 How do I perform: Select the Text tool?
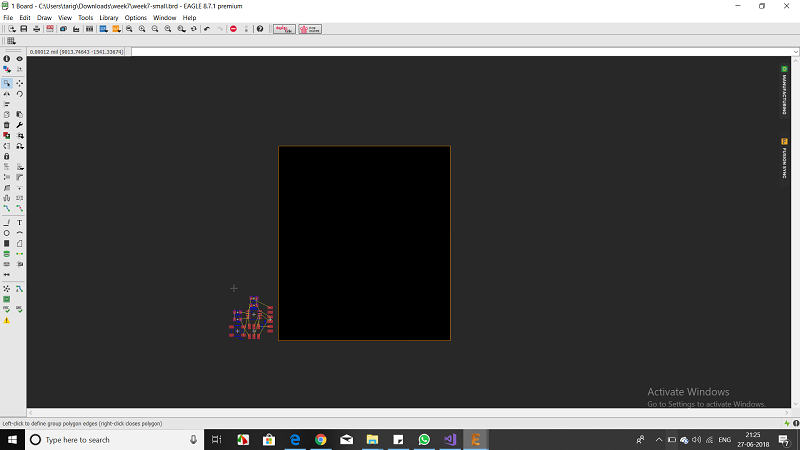point(19,222)
